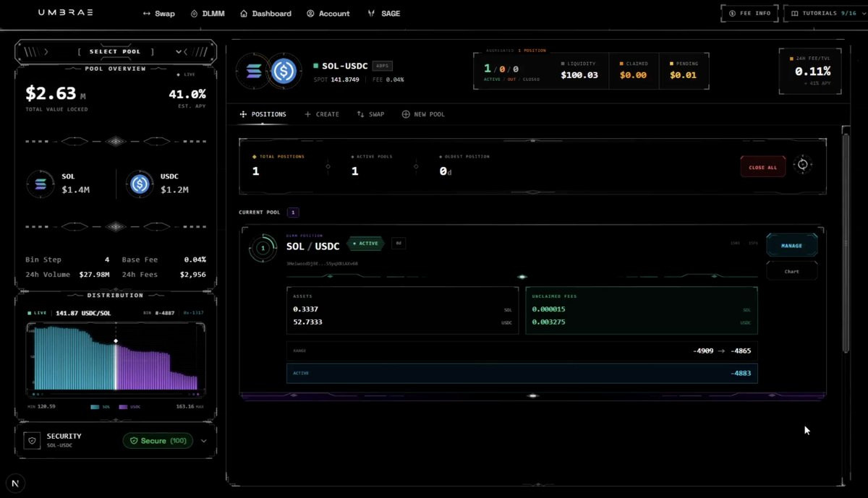Click the 24H FEE/TVL 0.11% card
The image size is (868, 498).
(810, 71)
